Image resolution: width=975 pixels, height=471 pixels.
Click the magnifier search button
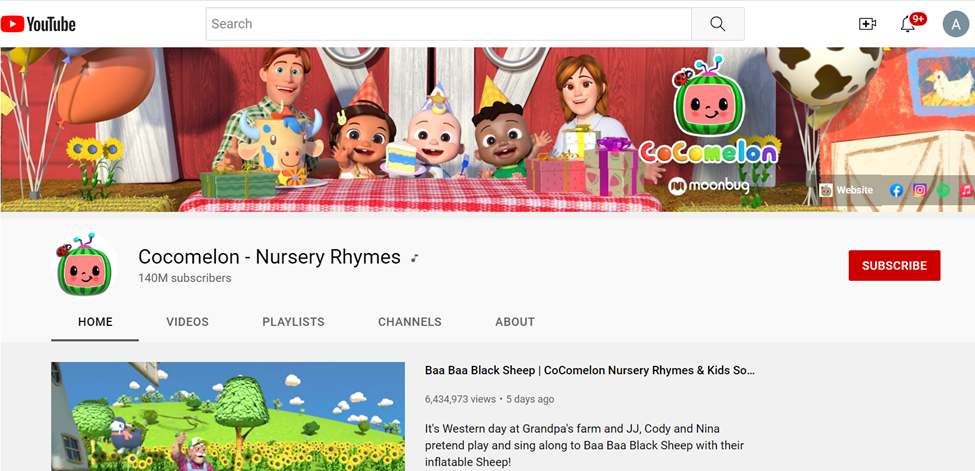coord(718,24)
